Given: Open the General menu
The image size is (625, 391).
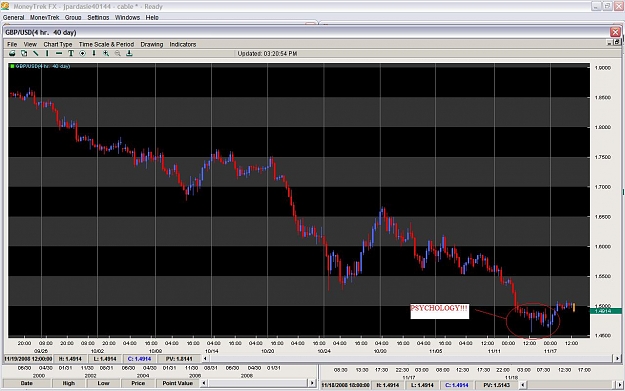Looking at the screenshot, I should pyautogui.click(x=14, y=18).
